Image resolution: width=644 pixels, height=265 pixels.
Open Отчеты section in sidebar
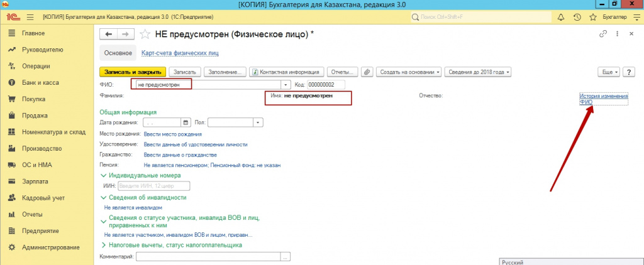pos(33,214)
